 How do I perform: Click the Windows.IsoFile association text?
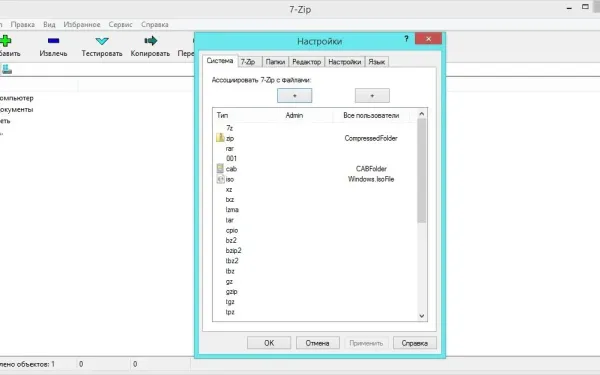click(371, 179)
